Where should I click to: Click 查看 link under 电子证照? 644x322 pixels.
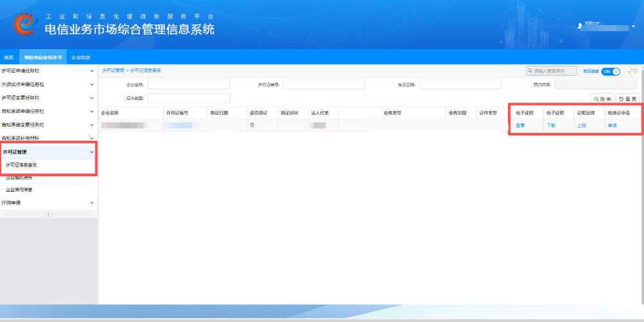pos(520,125)
